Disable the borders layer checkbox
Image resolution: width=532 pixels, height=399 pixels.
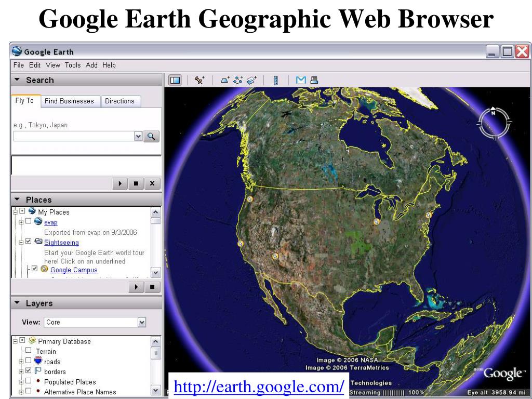point(29,370)
